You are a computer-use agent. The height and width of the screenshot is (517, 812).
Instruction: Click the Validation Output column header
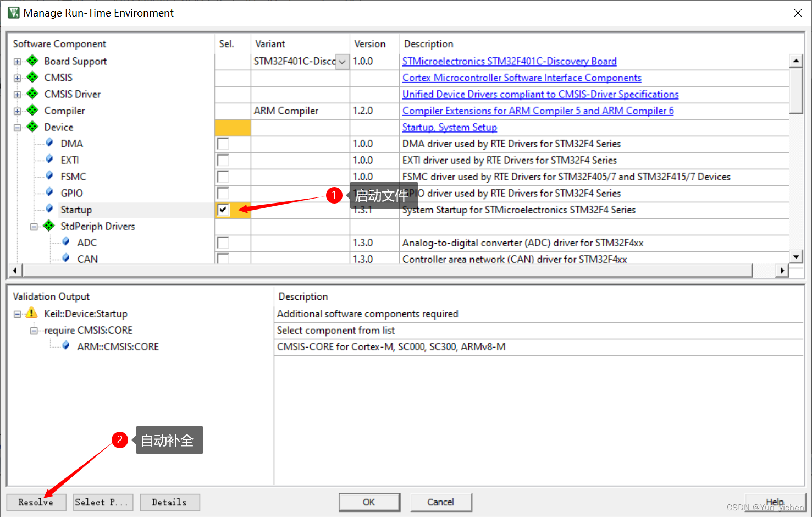point(51,296)
